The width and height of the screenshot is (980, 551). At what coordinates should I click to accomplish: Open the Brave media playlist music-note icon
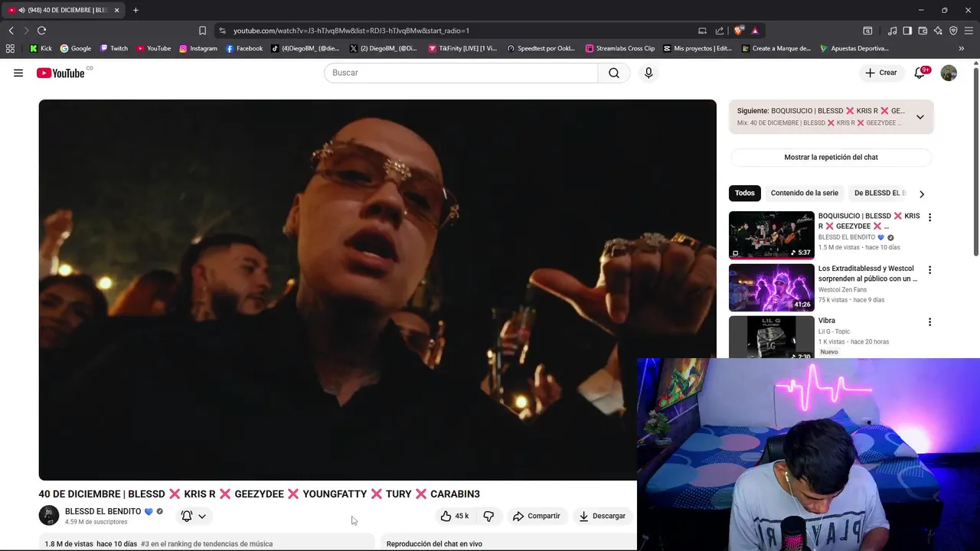click(x=892, y=31)
